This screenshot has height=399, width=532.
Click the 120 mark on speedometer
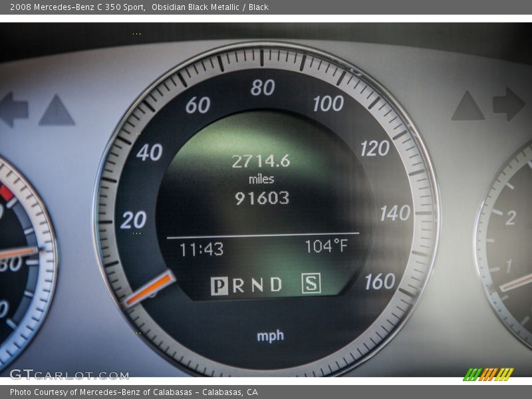(375, 148)
